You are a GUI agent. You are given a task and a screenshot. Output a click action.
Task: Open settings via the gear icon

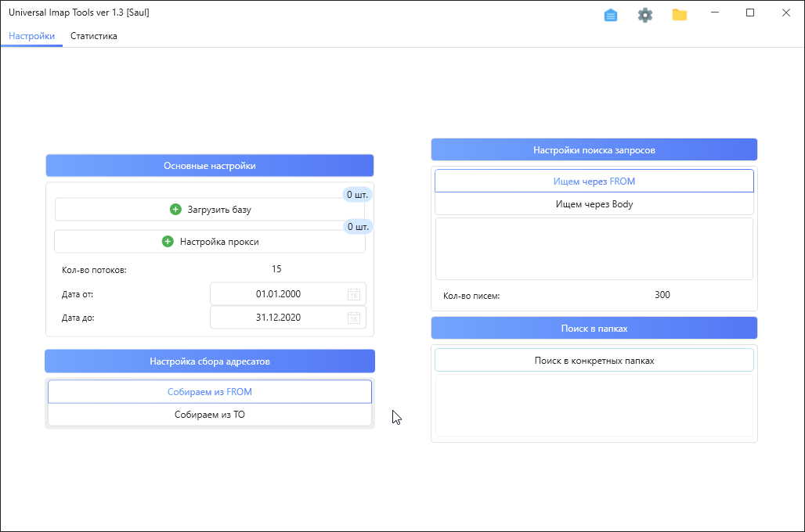[x=645, y=15]
